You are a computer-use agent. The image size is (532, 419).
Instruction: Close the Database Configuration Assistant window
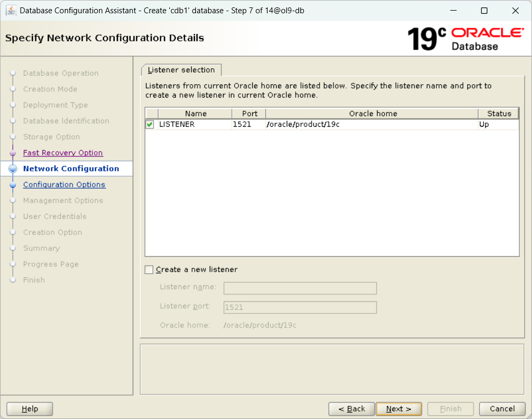pos(516,11)
